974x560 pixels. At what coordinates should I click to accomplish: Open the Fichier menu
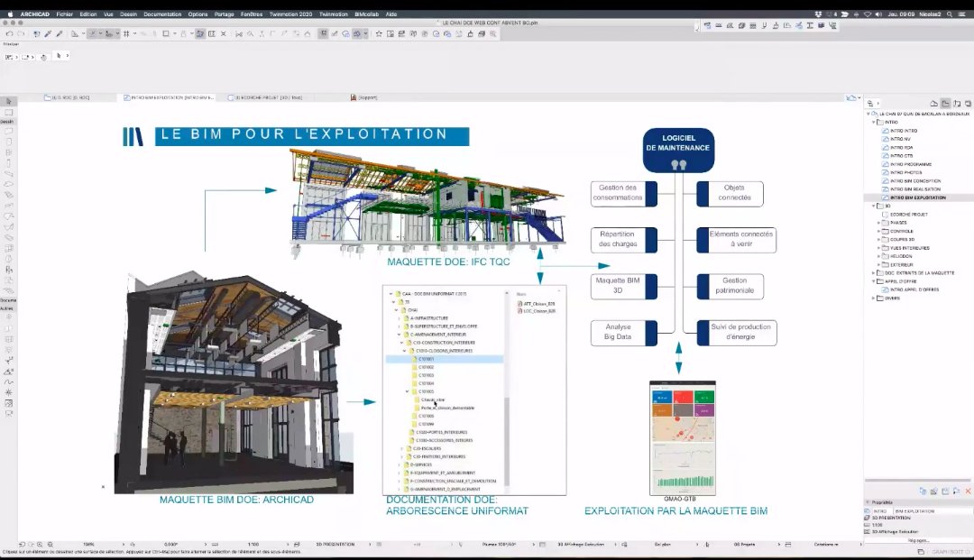coord(65,14)
